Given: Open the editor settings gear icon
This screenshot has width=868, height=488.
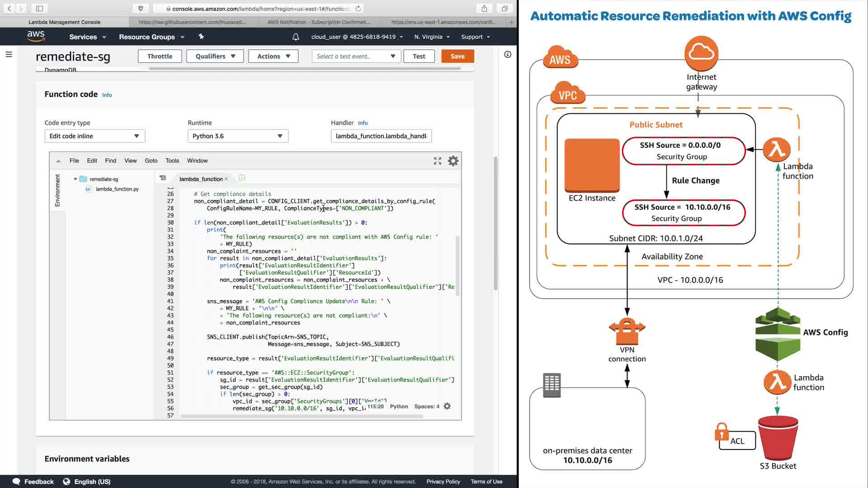Looking at the screenshot, I should (x=453, y=161).
